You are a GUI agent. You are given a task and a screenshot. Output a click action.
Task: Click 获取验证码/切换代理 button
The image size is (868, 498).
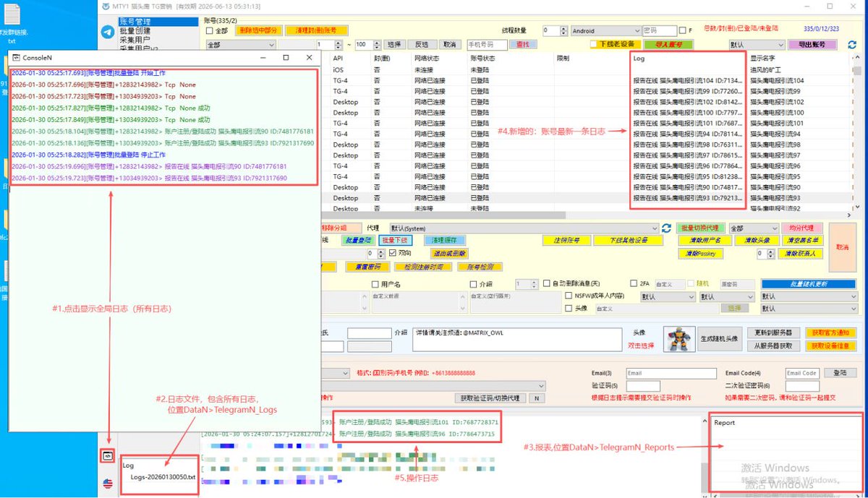point(490,398)
